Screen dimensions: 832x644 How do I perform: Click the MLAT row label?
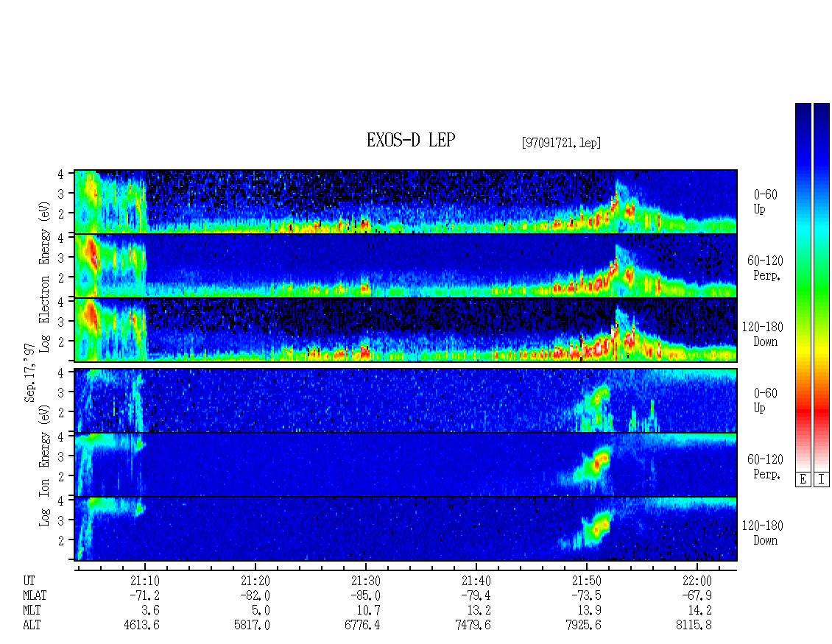click(x=35, y=595)
